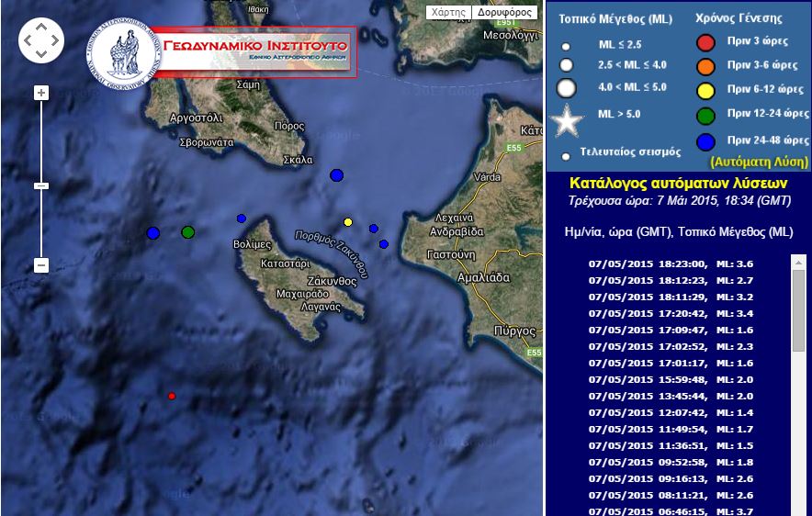Switch to Δορυφόρος satellite view
The width and height of the screenshot is (812, 516).
tap(504, 13)
